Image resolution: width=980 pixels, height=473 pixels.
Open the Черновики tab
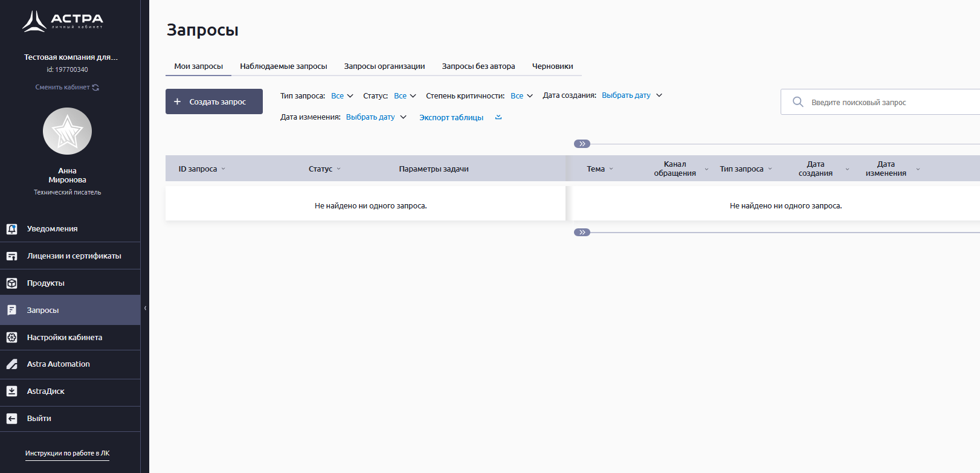[552, 66]
